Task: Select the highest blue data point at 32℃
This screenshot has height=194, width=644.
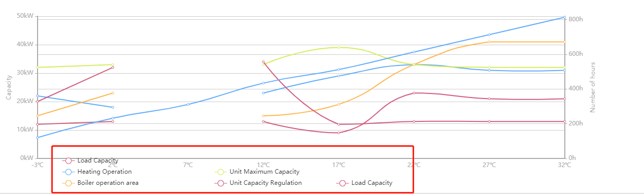Action: 564,17
